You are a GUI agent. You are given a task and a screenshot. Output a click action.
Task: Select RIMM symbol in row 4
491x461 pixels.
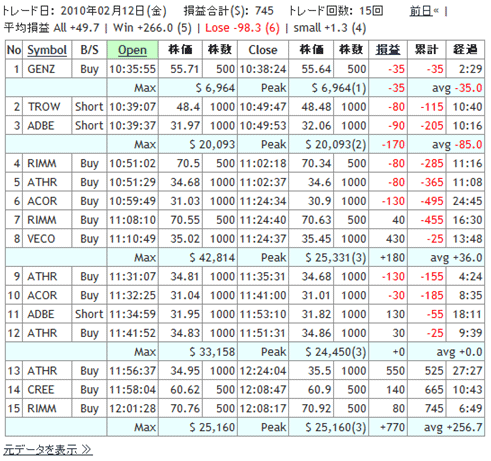[x=42, y=163]
